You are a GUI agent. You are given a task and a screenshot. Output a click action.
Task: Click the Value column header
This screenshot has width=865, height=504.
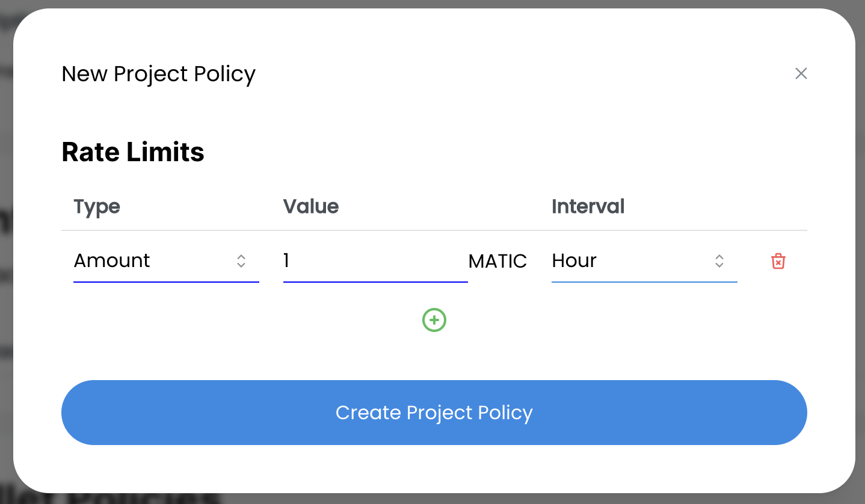pyautogui.click(x=311, y=207)
